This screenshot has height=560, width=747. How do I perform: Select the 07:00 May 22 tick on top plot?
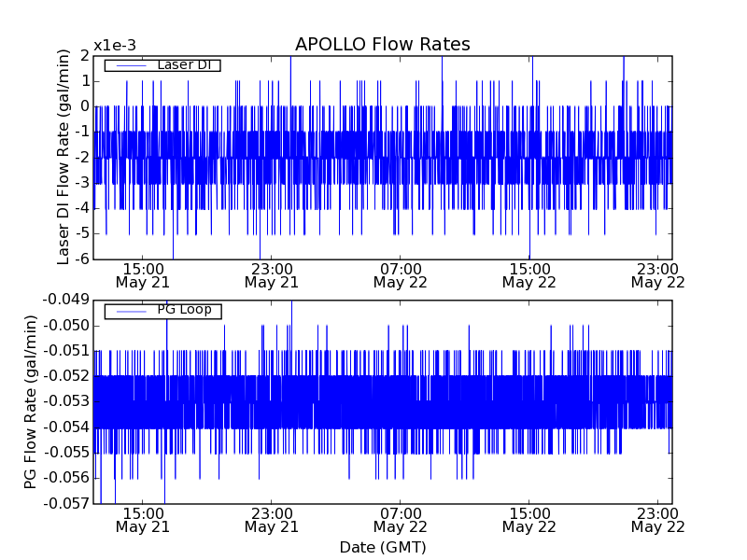point(400,274)
